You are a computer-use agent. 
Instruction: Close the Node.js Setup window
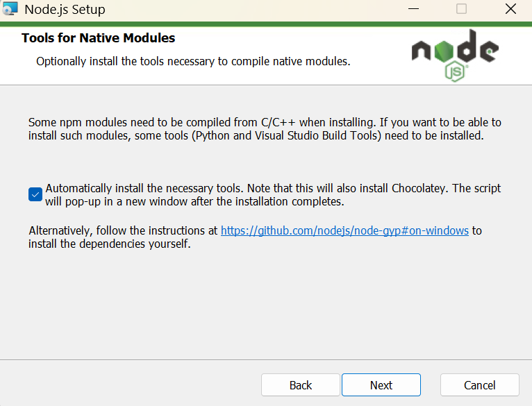[510, 9]
